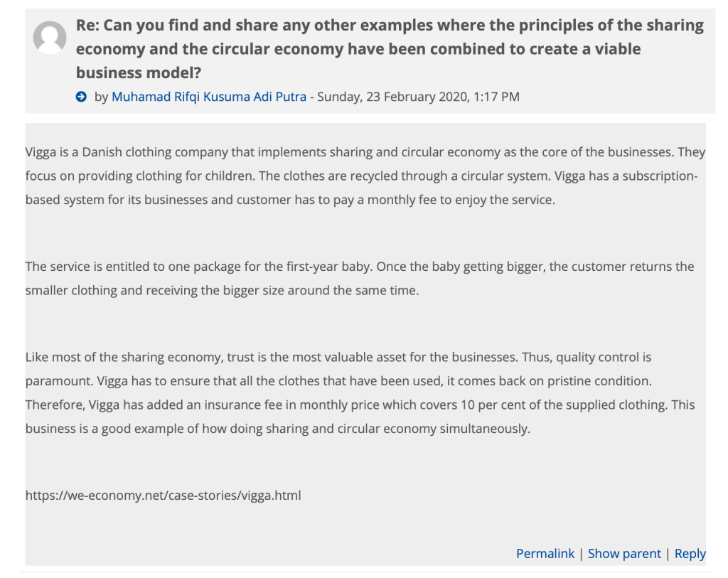Show parent of this forum post
This screenshot has height=578, width=728.
624,553
